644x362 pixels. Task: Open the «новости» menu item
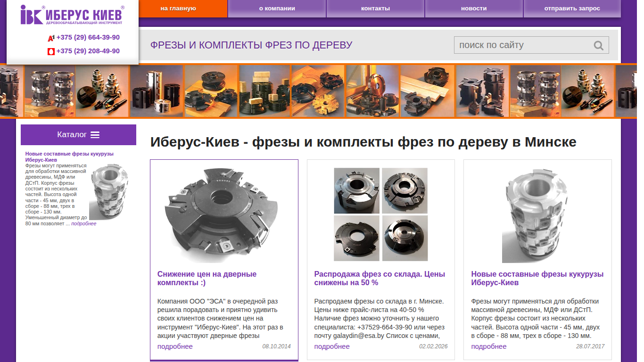(x=474, y=8)
